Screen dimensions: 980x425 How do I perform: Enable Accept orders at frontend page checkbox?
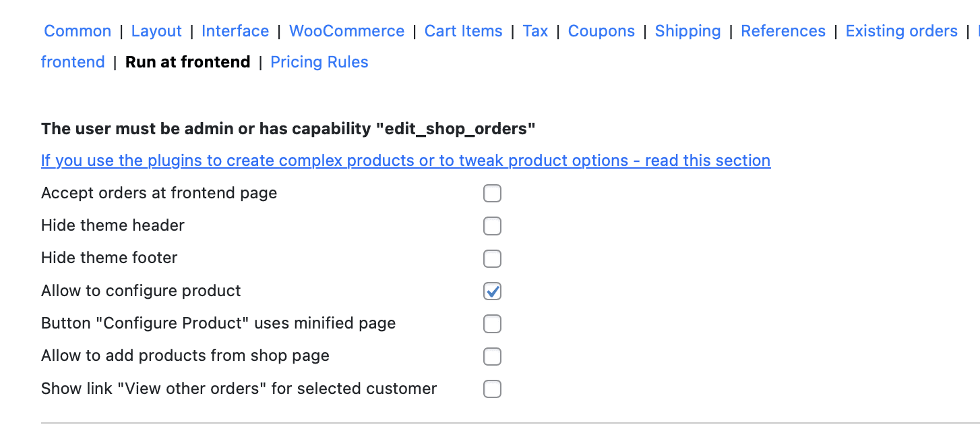point(492,194)
